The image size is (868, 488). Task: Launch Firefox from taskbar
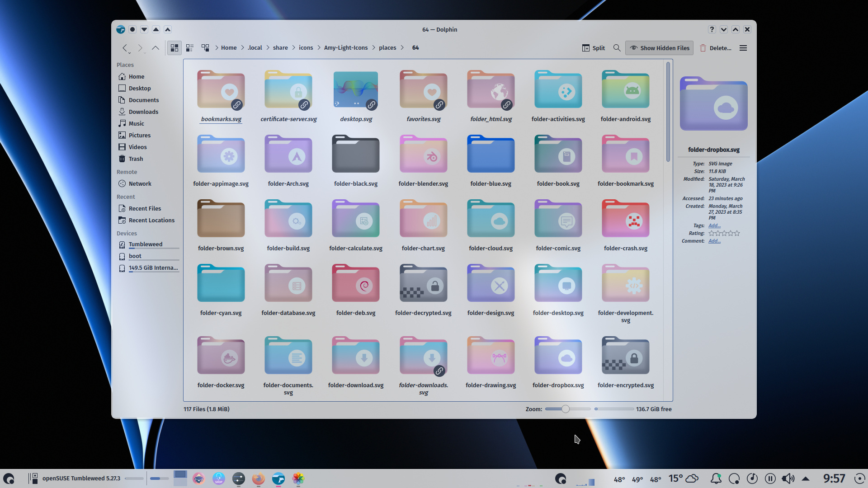(x=259, y=479)
